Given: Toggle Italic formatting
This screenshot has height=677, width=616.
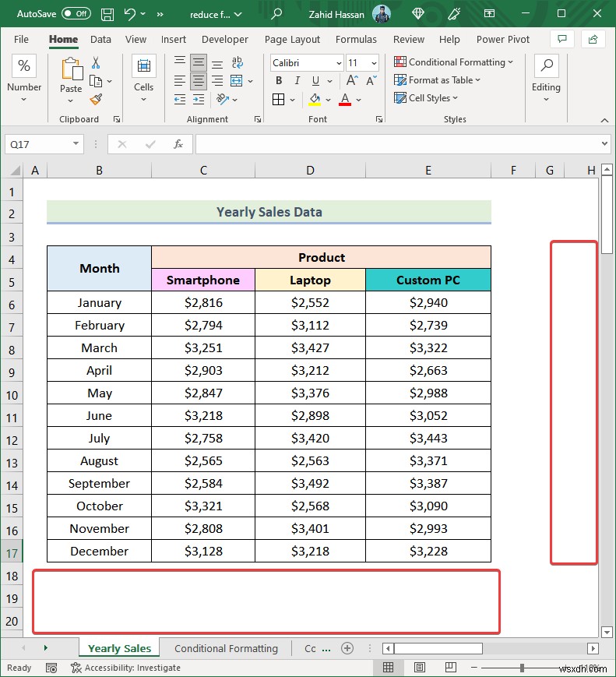Looking at the screenshot, I should [297, 81].
